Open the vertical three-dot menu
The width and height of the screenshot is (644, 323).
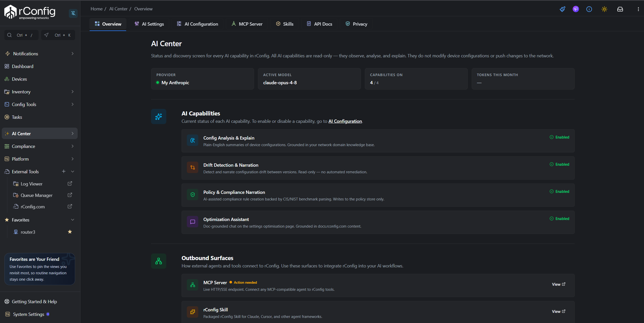point(638,9)
